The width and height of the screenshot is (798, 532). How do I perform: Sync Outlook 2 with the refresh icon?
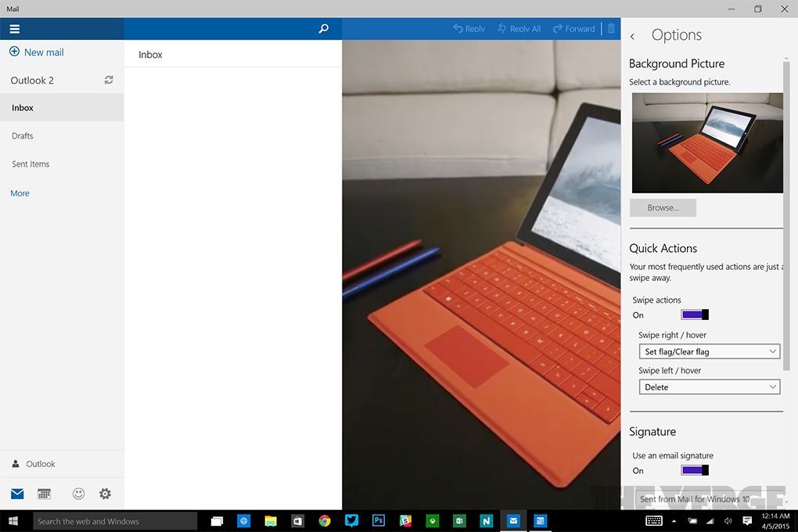coord(108,80)
